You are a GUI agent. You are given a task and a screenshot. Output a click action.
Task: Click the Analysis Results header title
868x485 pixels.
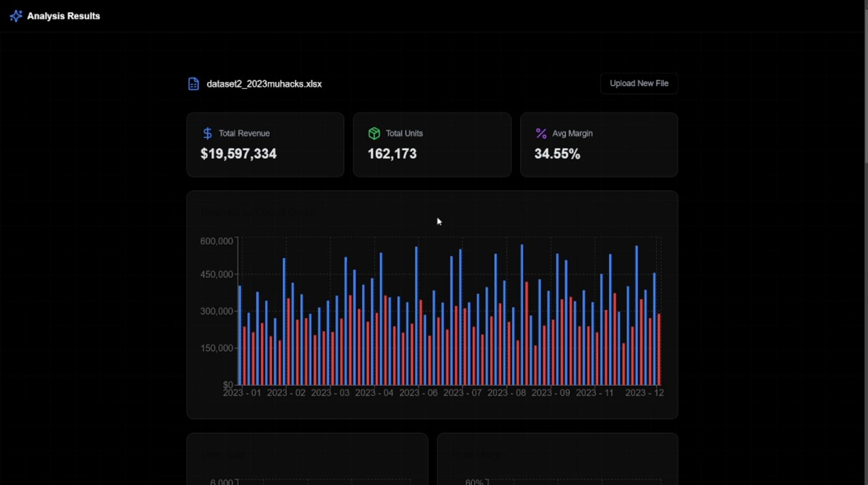64,16
